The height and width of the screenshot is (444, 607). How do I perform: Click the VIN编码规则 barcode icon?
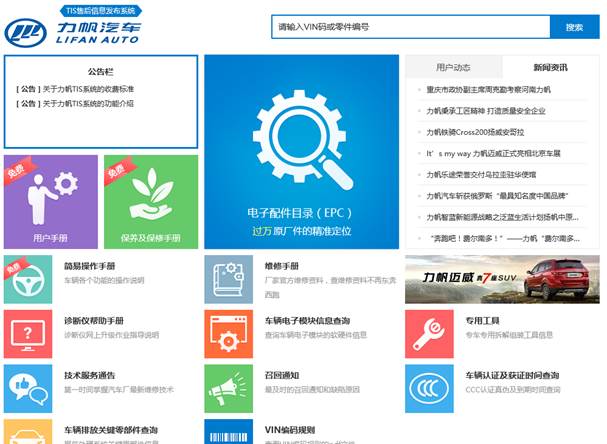(x=229, y=433)
